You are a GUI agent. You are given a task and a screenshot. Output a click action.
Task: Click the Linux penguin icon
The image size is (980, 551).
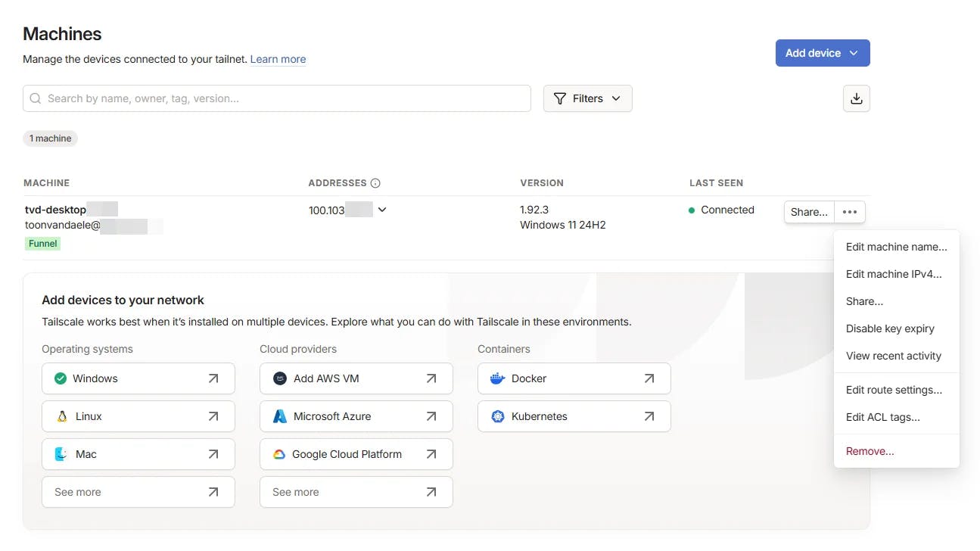tap(62, 416)
